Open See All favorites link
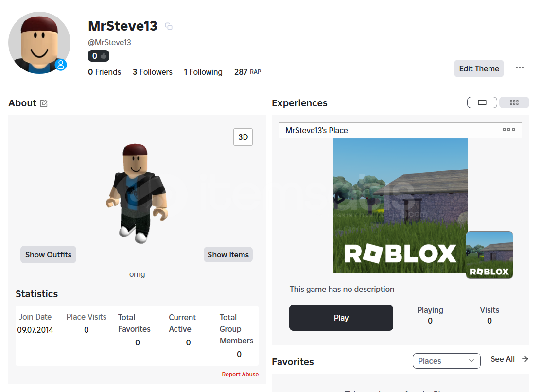 [x=503, y=359]
